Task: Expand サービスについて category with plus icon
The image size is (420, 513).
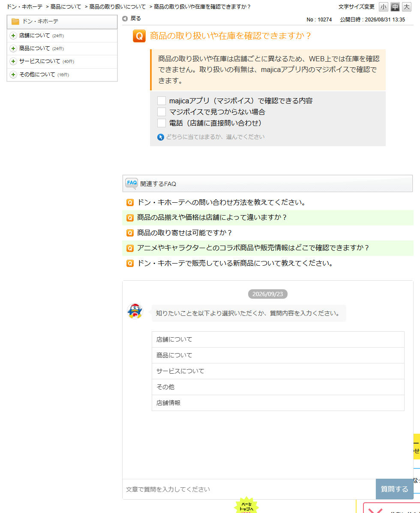Action: [13, 62]
